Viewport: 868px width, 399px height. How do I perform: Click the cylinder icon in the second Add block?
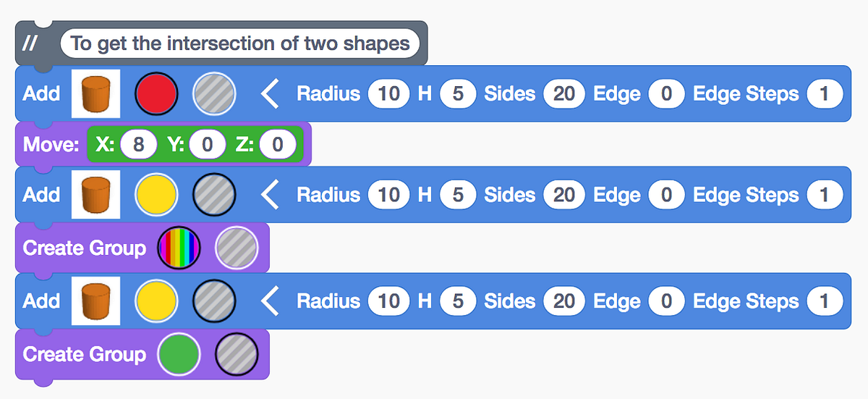[95, 195]
